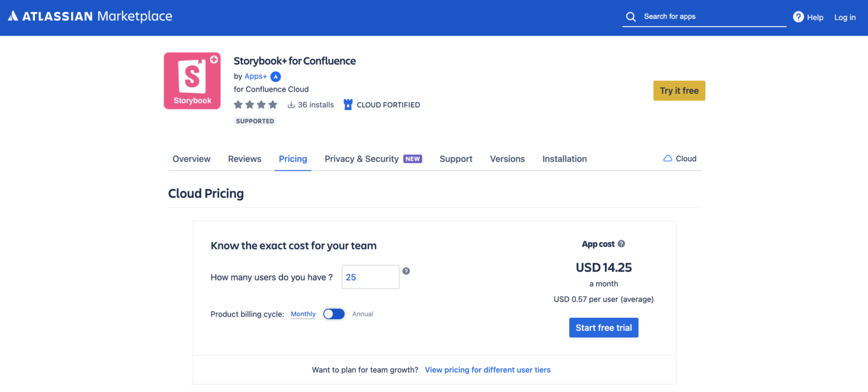This screenshot has width=868, height=392.
Task: Click the Cloud Fortified castle icon
Action: pos(348,105)
